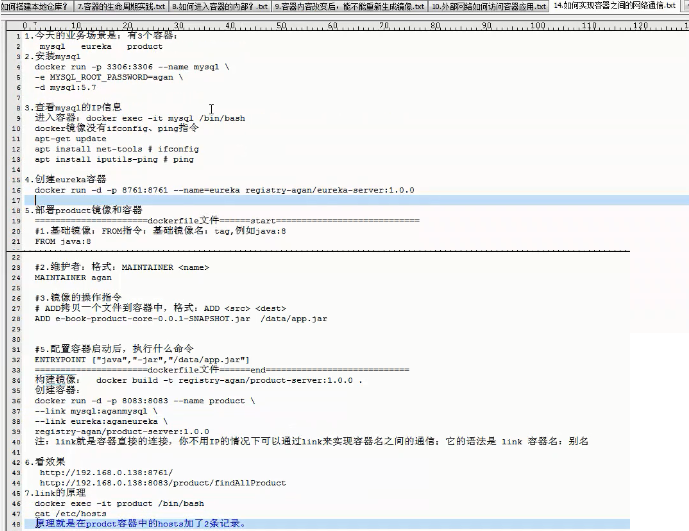Click line '# ADD拷贝一个文件到容器中'

[160, 308]
